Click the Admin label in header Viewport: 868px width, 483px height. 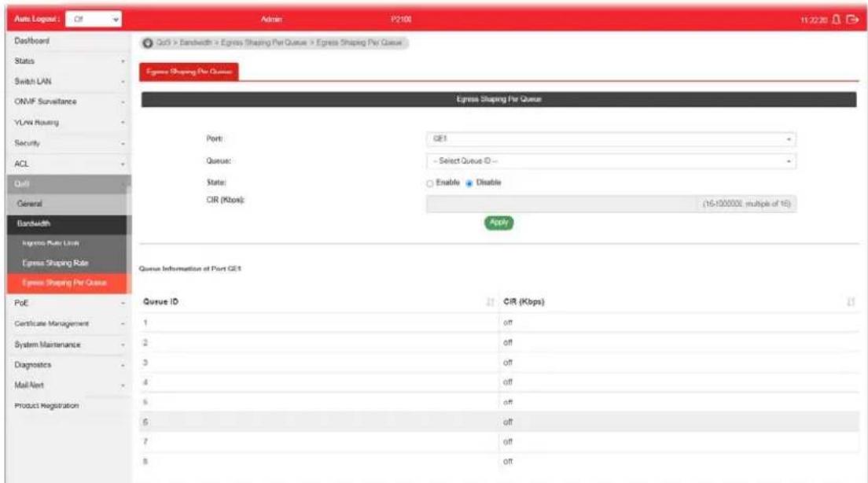[271, 20]
